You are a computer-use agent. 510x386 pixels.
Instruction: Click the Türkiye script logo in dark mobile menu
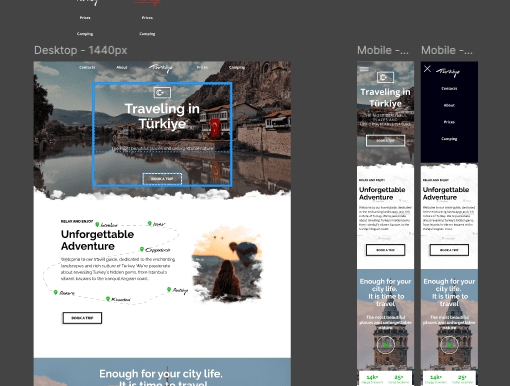coord(448,72)
